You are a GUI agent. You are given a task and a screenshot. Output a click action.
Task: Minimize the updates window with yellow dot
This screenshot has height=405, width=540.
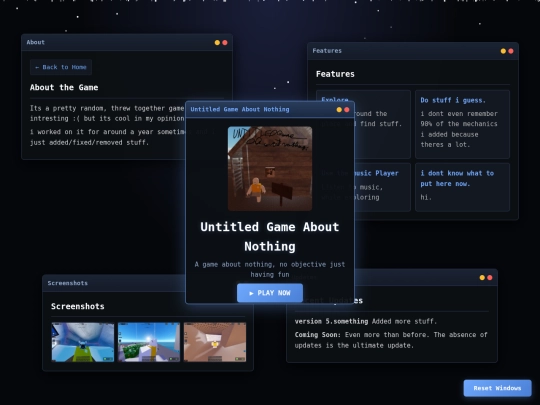coord(482,278)
